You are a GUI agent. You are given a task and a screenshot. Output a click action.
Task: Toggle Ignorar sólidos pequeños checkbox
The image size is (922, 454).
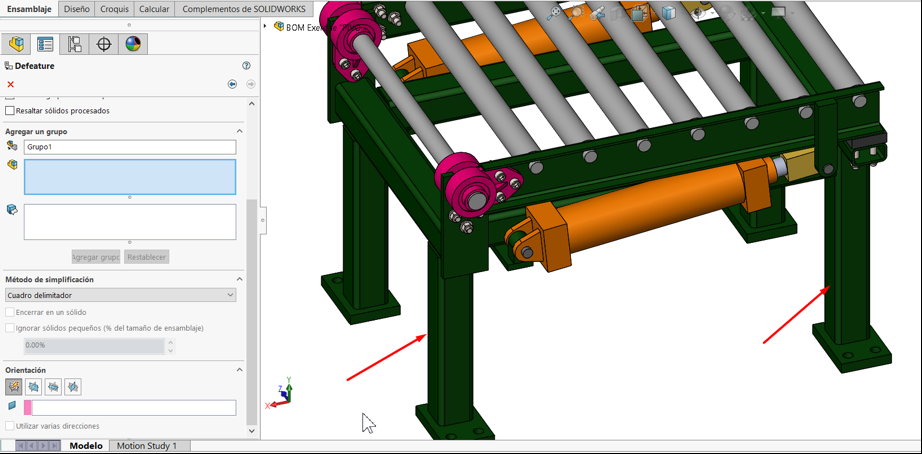point(9,328)
